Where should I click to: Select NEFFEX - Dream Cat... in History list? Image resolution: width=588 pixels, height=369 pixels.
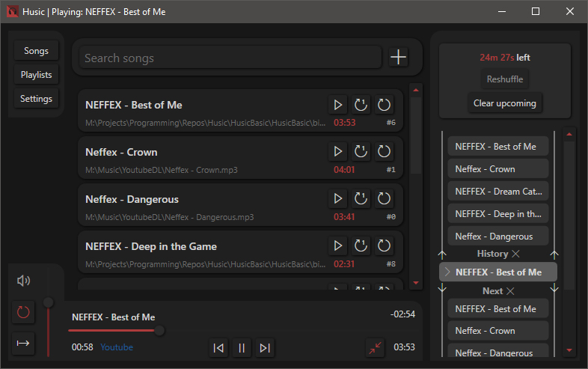coord(498,192)
